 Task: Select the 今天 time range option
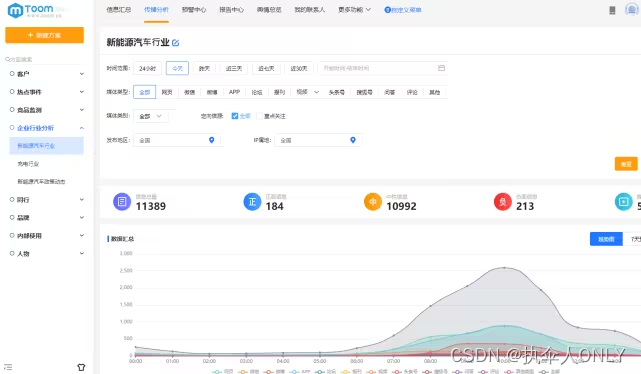[x=177, y=68]
